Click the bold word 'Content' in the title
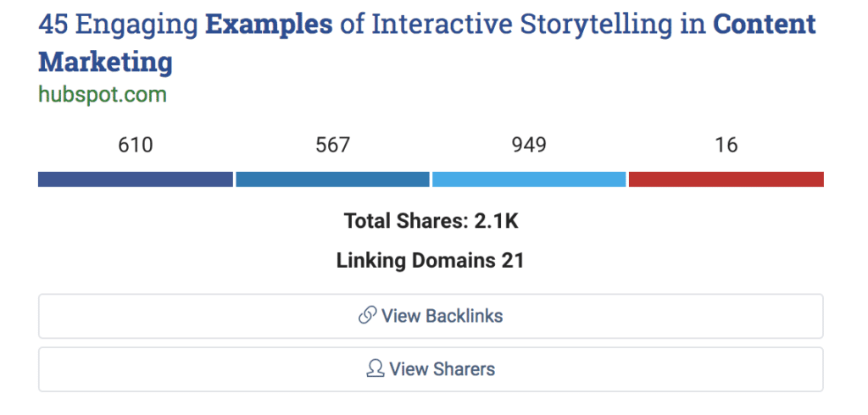868x415 pixels. 764,25
